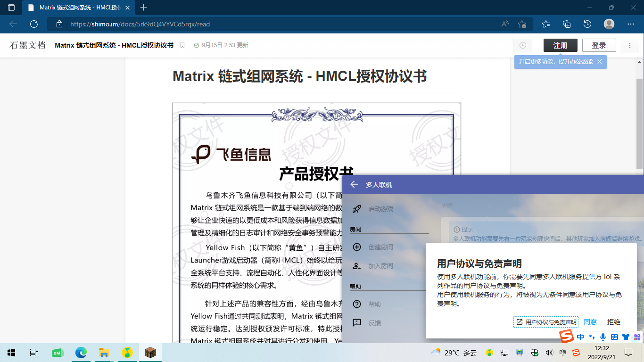Click the back arrow in 多人联机 window
This screenshot has height=362, width=644.
click(x=354, y=184)
